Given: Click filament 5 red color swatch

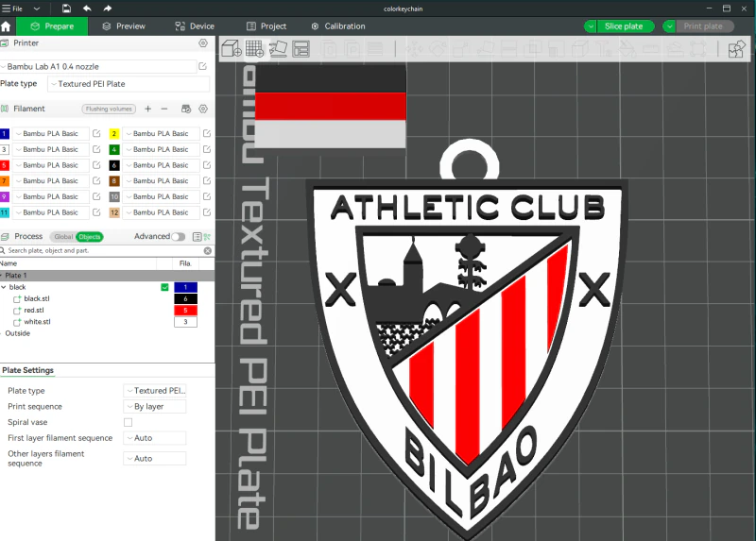Looking at the screenshot, I should (5, 165).
